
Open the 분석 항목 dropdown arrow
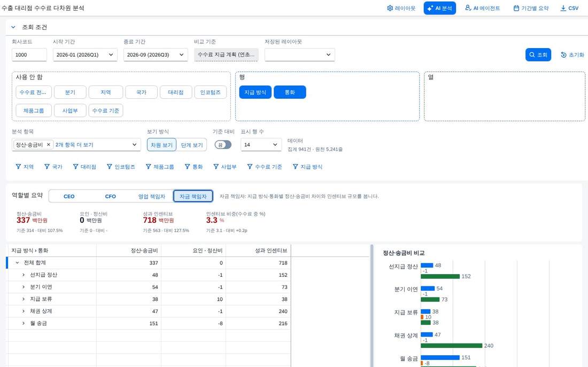pos(134,145)
